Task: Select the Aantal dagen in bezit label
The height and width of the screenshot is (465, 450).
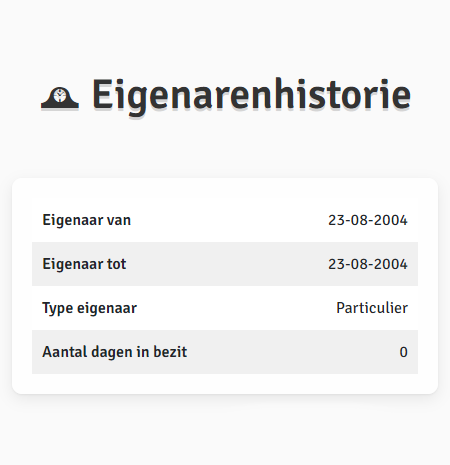Action: pos(115,352)
